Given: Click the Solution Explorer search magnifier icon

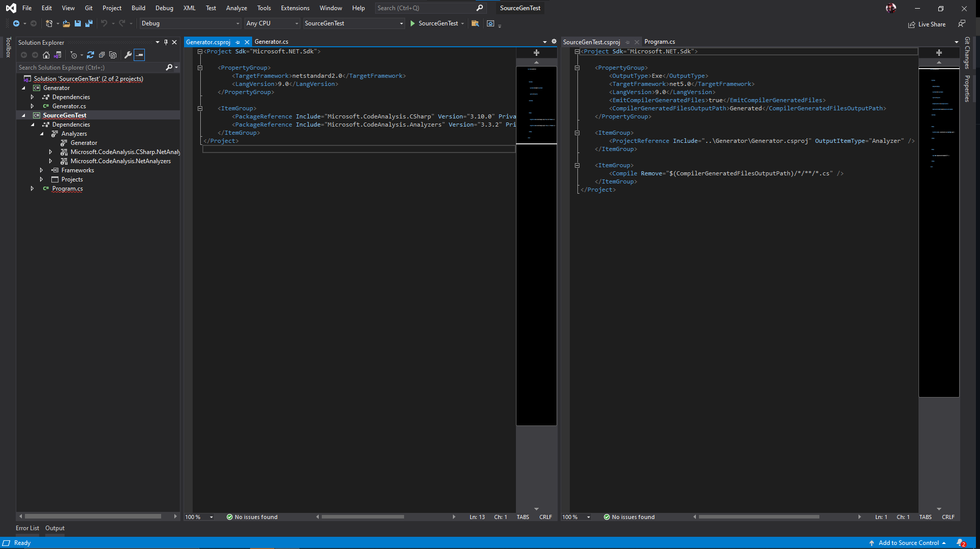Looking at the screenshot, I should coord(169,67).
